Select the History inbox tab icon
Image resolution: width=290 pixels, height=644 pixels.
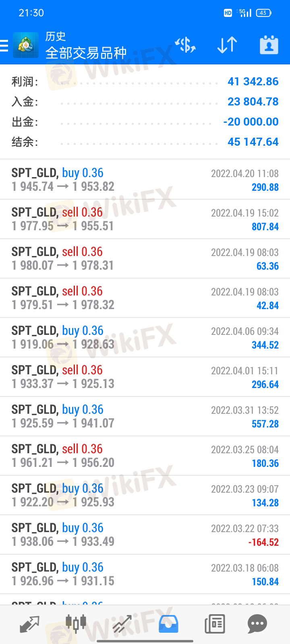168,624
